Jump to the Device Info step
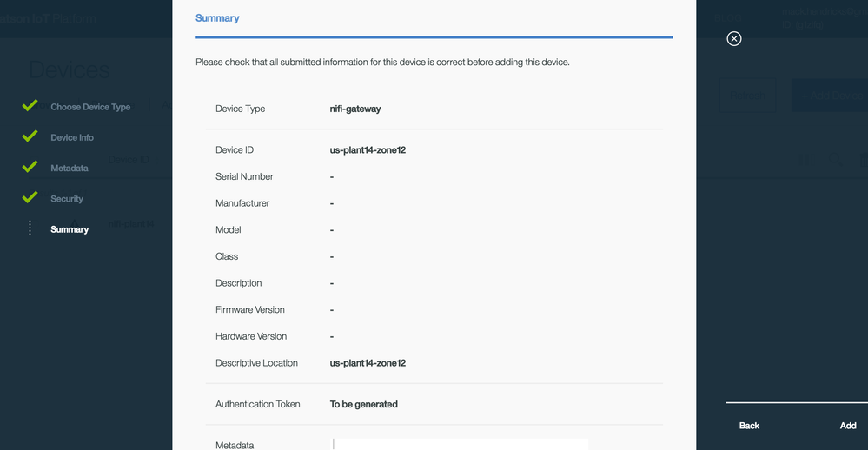 pyautogui.click(x=72, y=137)
